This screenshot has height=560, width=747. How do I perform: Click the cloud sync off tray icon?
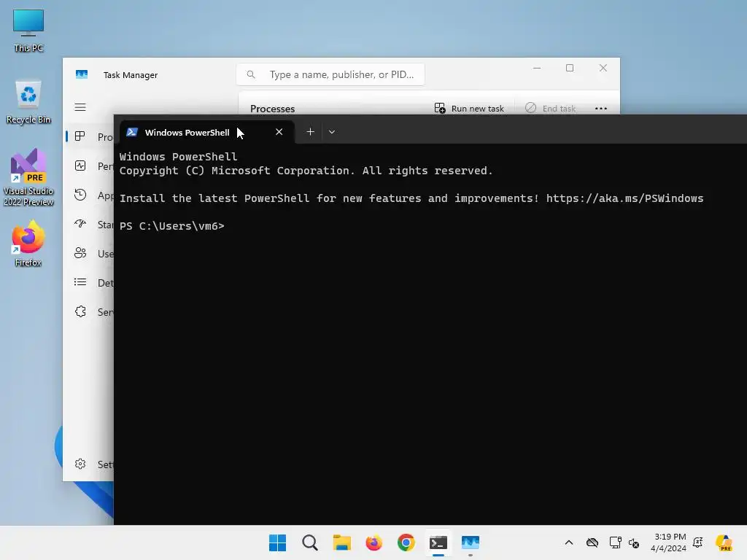point(592,542)
